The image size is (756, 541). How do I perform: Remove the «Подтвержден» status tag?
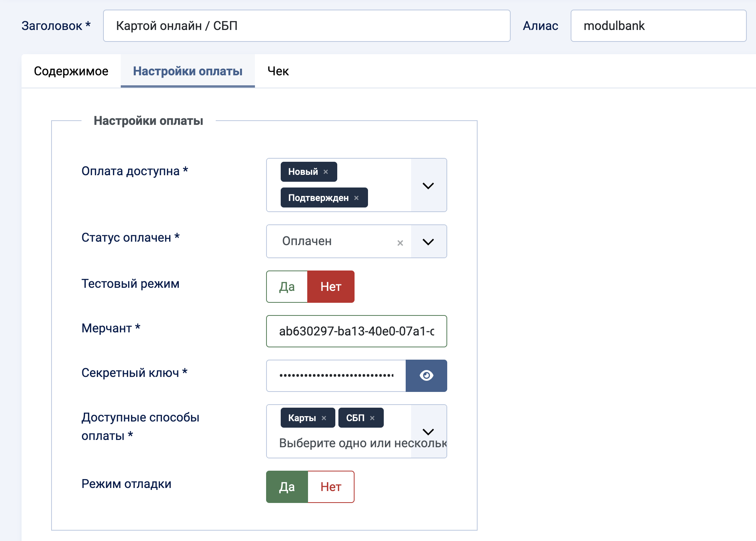[x=356, y=198]
